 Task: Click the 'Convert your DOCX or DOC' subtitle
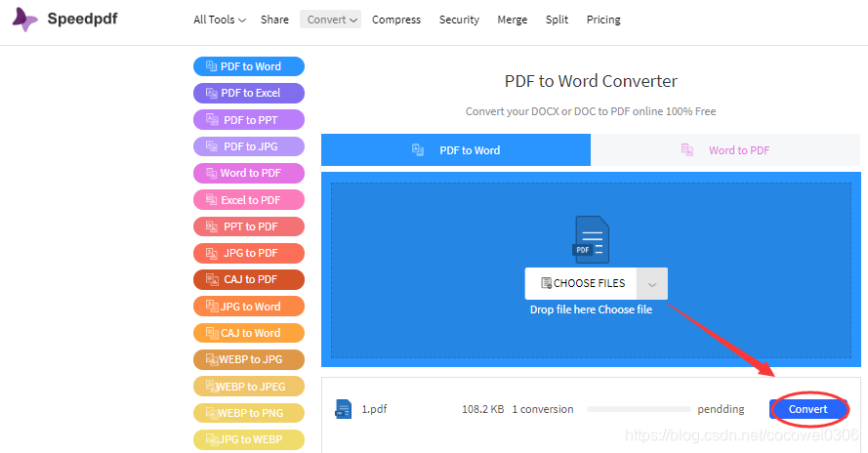(591, 111)
